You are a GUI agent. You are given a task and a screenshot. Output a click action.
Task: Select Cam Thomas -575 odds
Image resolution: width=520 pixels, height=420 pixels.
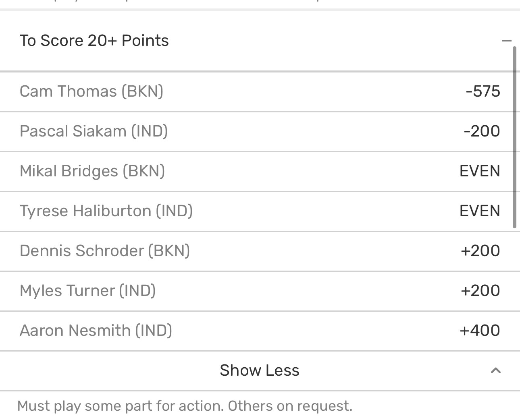coord(483,91)
